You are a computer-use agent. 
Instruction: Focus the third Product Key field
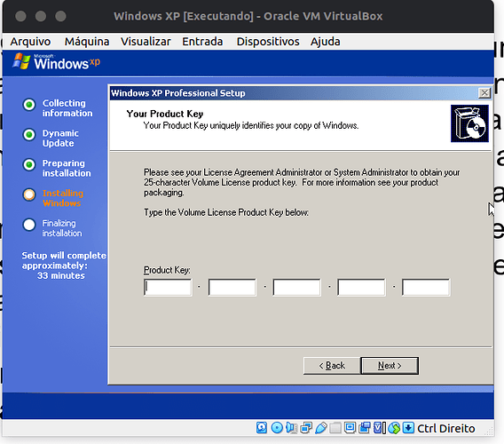(296, 288)
